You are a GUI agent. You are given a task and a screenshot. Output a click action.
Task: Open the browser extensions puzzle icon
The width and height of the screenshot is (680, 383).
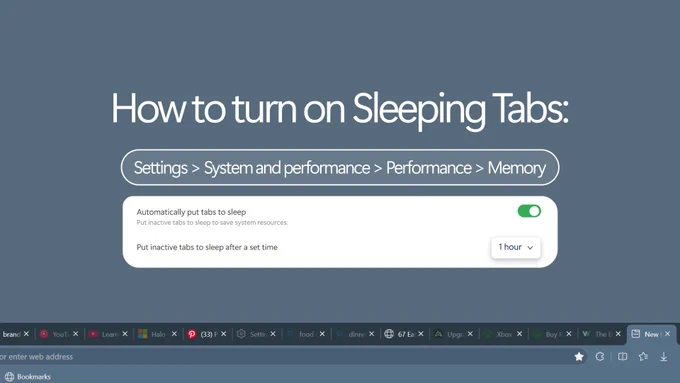(600, 357)
